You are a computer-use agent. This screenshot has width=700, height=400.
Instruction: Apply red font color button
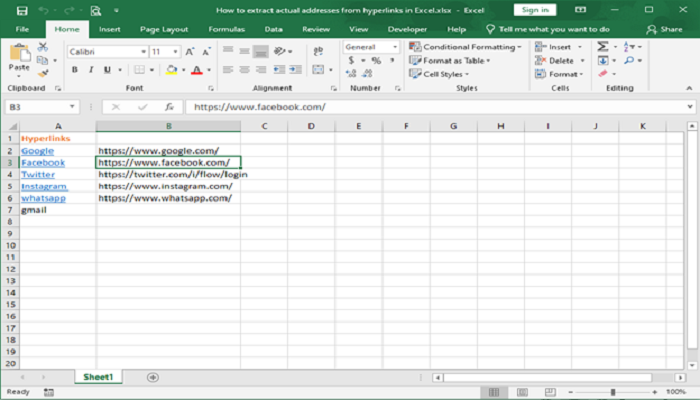196,70
